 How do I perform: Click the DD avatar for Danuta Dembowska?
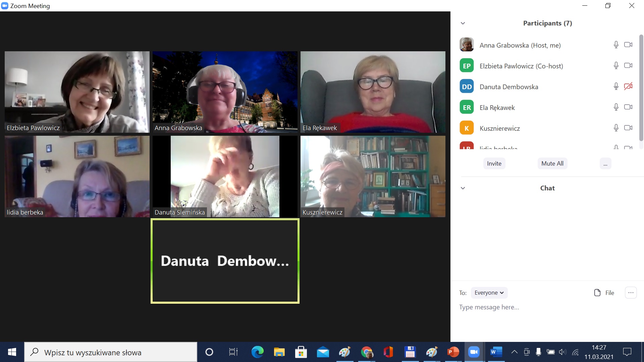coord(467,86)
